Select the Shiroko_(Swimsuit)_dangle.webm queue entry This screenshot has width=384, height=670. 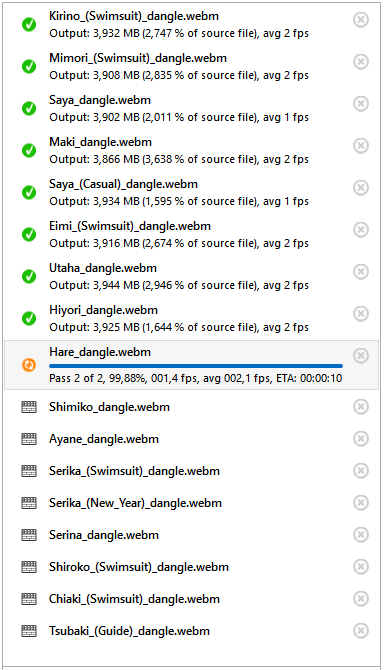coord(191,567)
